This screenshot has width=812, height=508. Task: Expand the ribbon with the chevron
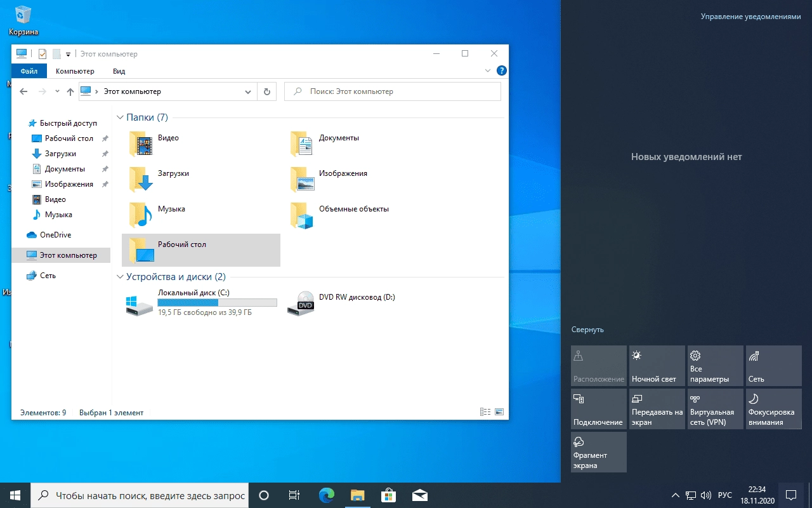click(x=488, y=70)
